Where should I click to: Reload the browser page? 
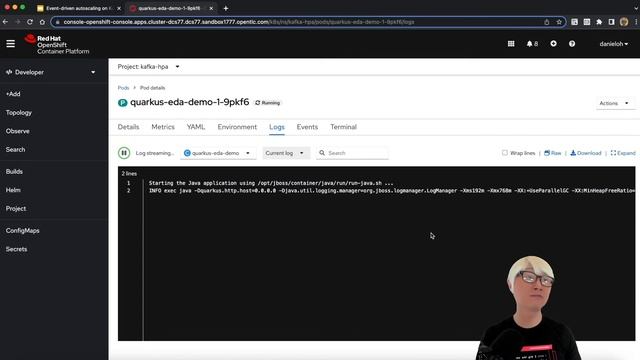(30, 22)
